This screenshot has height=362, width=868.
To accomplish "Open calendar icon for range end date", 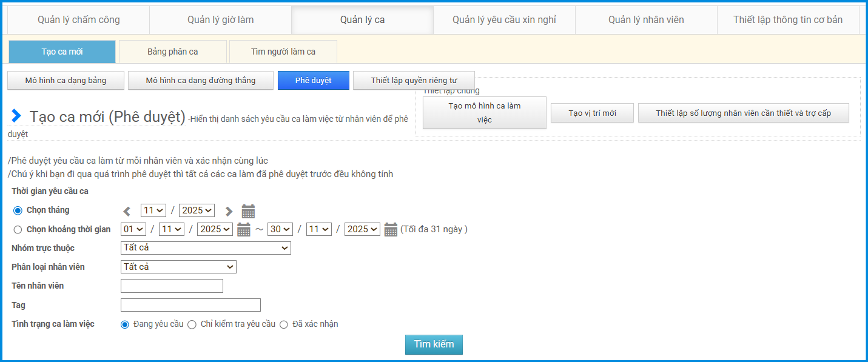I will point(391,230).
